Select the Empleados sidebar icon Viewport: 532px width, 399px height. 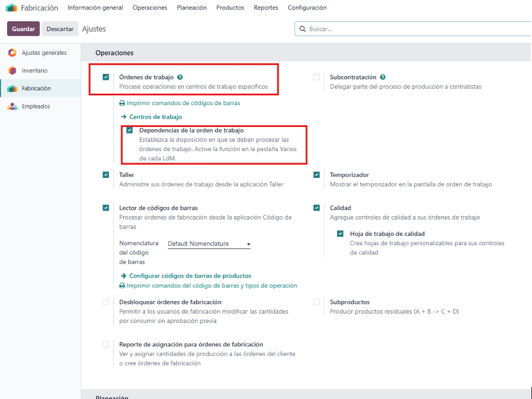[12, 106]
